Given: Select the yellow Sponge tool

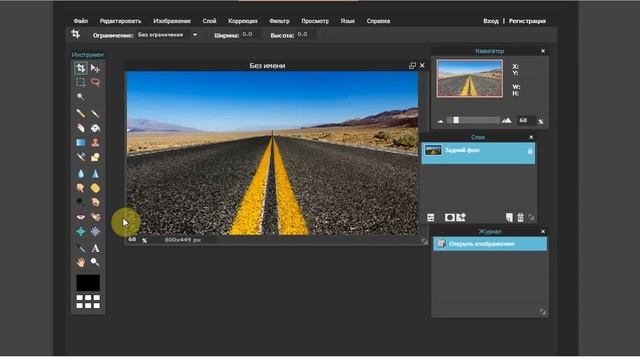Looking at the screenshot, I should pos(95,188).
